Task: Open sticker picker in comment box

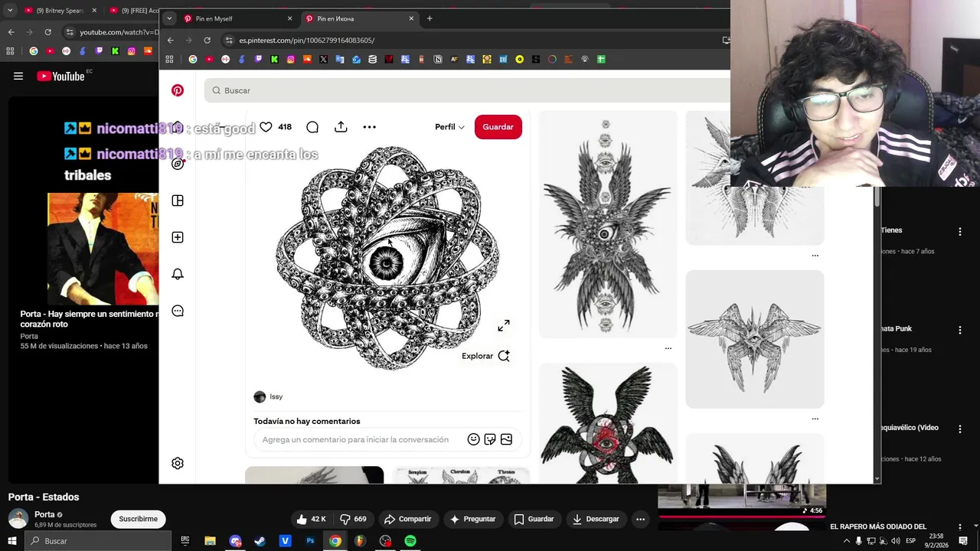Action: click(x=490, y=439)
